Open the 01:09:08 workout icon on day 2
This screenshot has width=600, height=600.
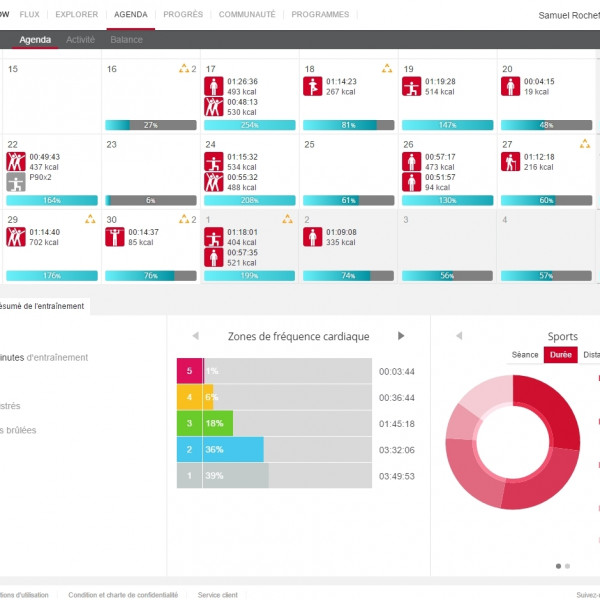point(312,237)
